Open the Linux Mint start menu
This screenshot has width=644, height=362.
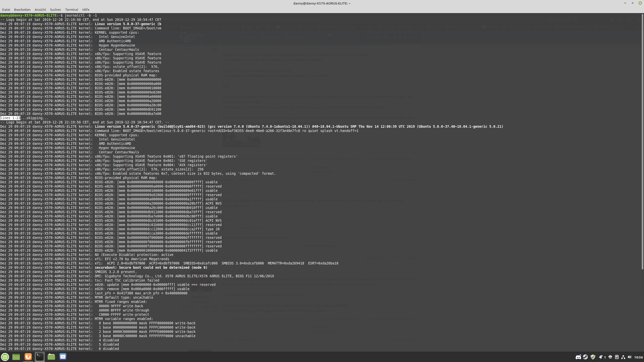pos(5,357)
